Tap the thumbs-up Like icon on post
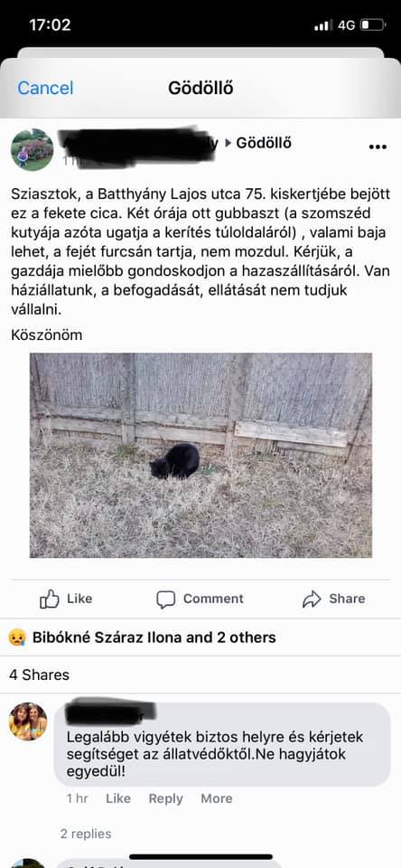This screenshot has width=401, height=868. (x=50, y=599)
